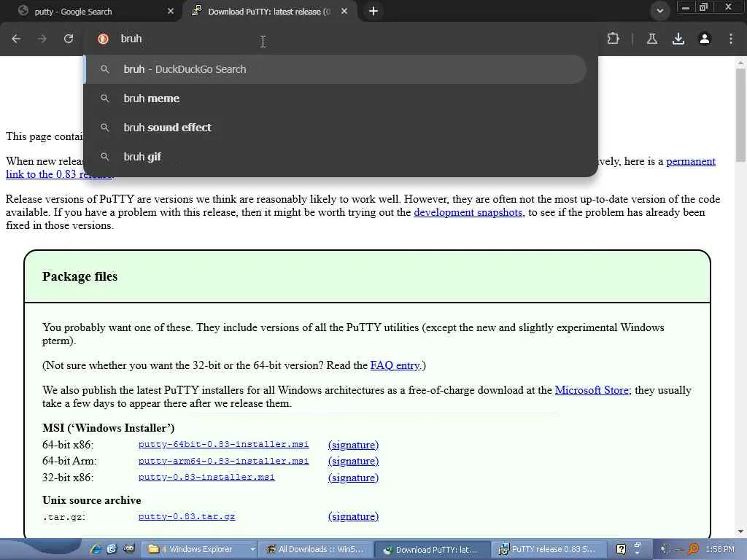The height and width of the screenshot is (560, 747).
Task: Open the Microsoft Store link
Action: pos(592,390)
